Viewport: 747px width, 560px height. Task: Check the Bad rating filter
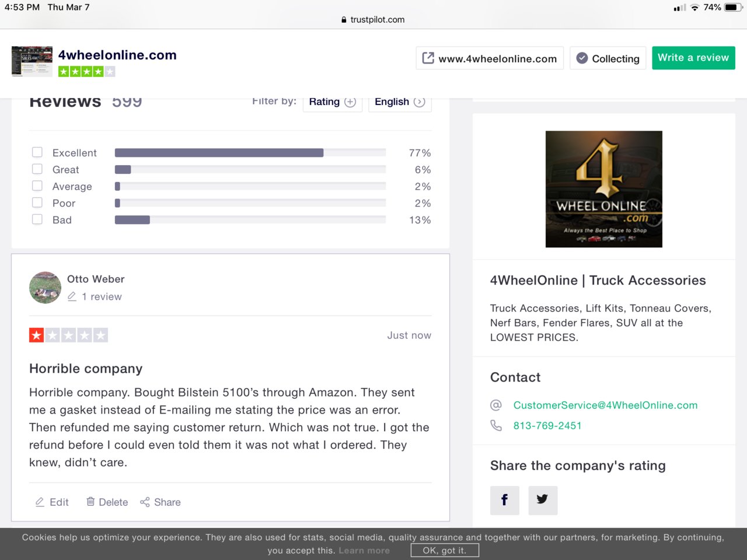(x=37, y=219)
